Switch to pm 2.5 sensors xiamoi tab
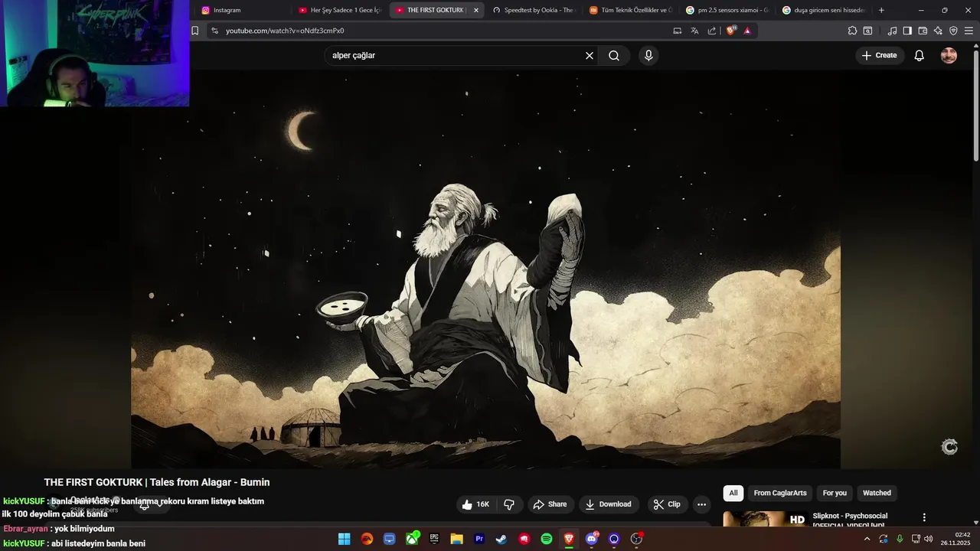Screen dimensions: 980x551 pyautogui.click(x=727, y=10)
